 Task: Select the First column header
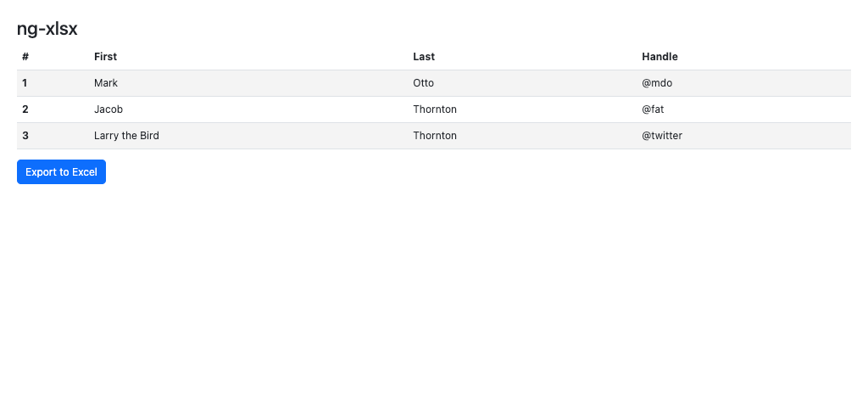[105, 57]
